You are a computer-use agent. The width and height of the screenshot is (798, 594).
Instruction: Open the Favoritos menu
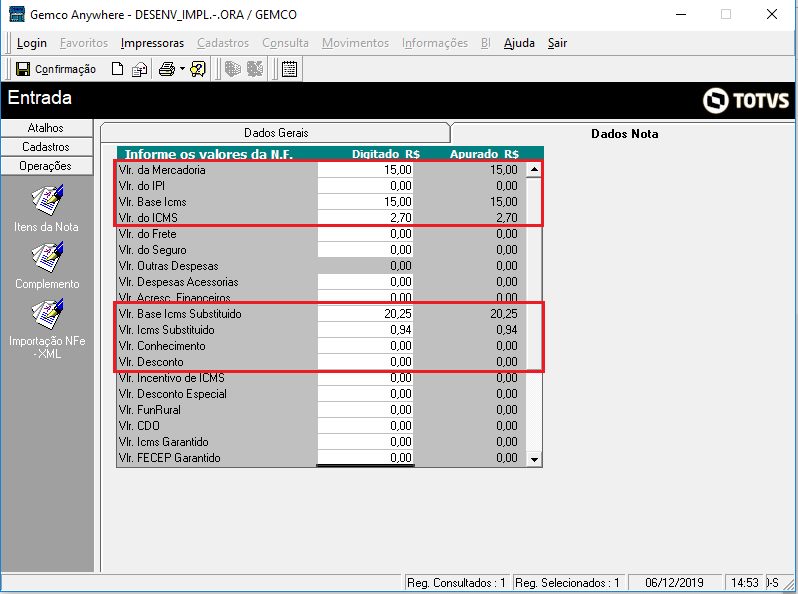click(x=84, y=43)
